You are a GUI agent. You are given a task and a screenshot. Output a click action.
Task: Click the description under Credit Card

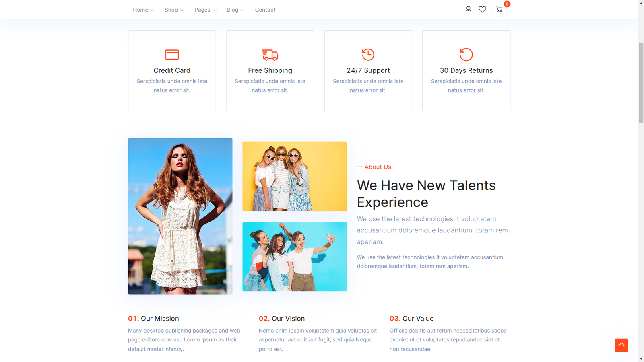click(172, 86)
